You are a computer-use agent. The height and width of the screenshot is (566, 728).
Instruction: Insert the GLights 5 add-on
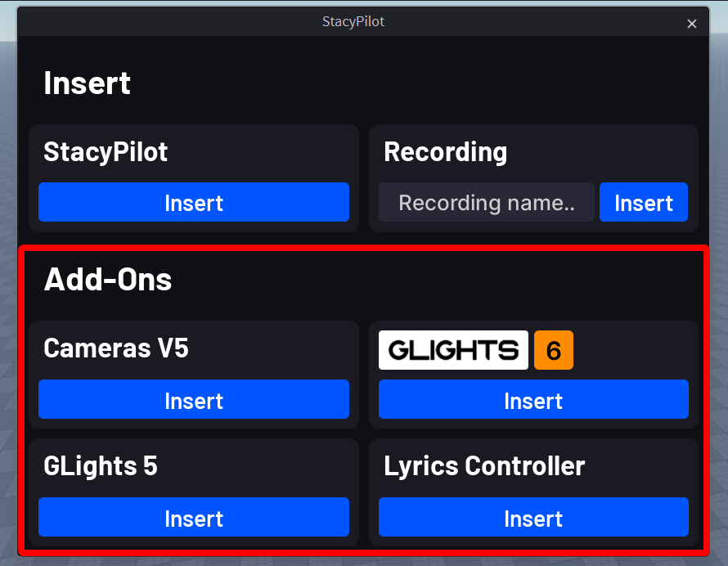pos(194,518)
